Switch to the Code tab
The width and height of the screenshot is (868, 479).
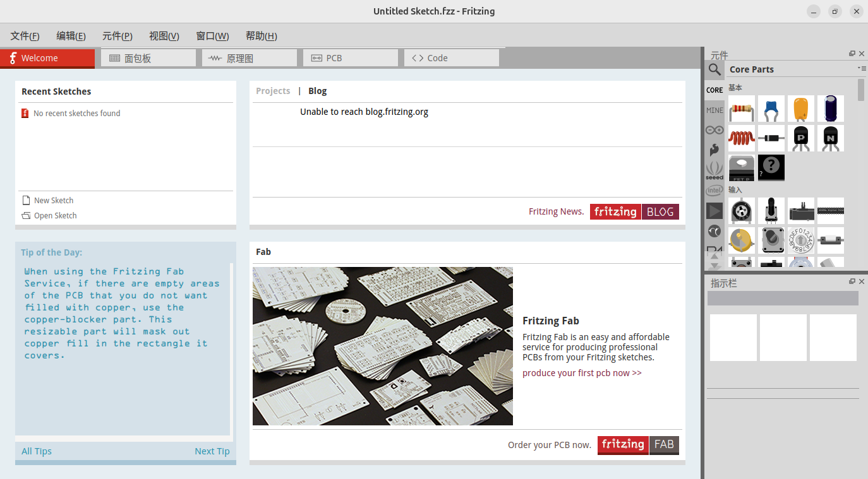(452, 58)
